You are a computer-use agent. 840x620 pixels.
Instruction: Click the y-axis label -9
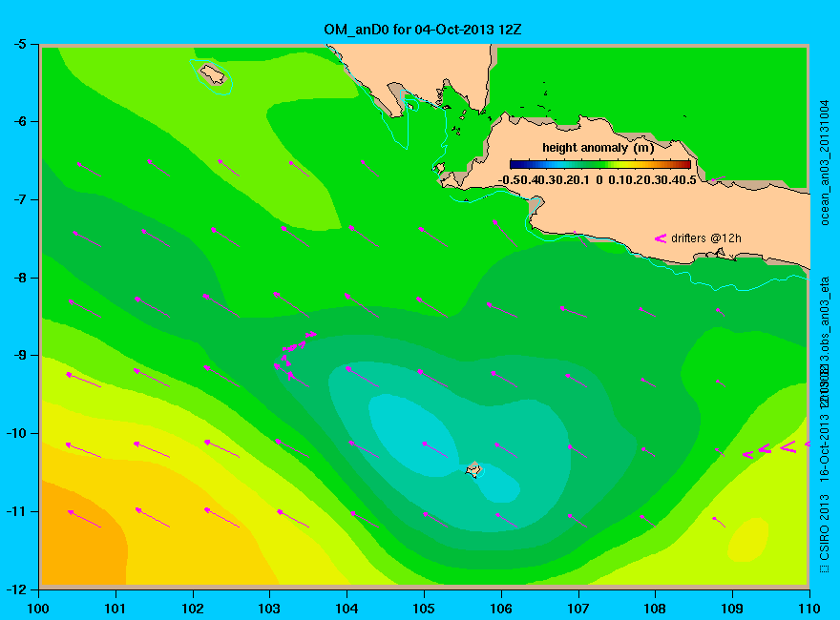[x=20, y=356]
